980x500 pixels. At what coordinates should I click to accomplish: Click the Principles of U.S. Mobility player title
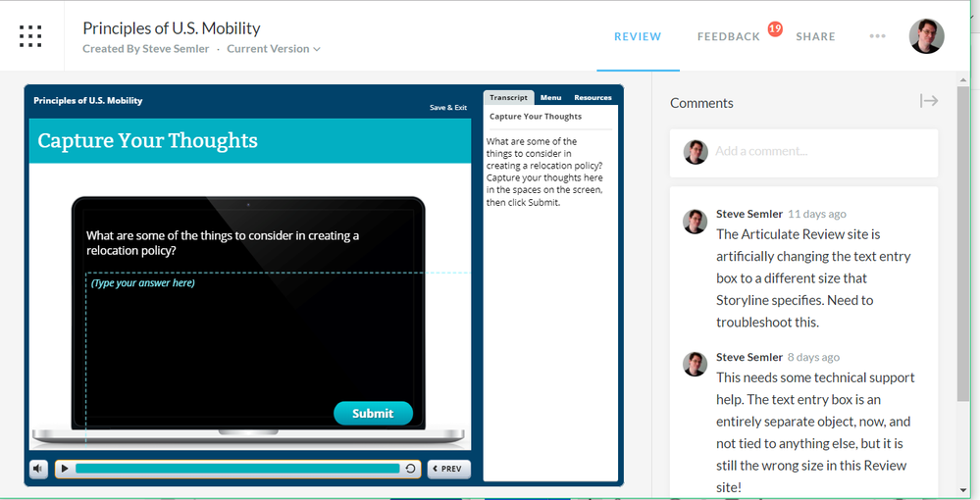point(88,101)
